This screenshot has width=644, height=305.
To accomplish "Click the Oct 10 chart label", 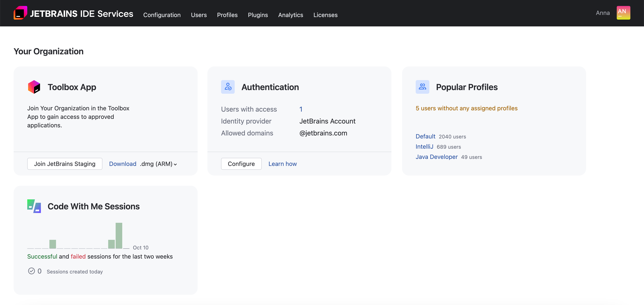I will [141, 247].
